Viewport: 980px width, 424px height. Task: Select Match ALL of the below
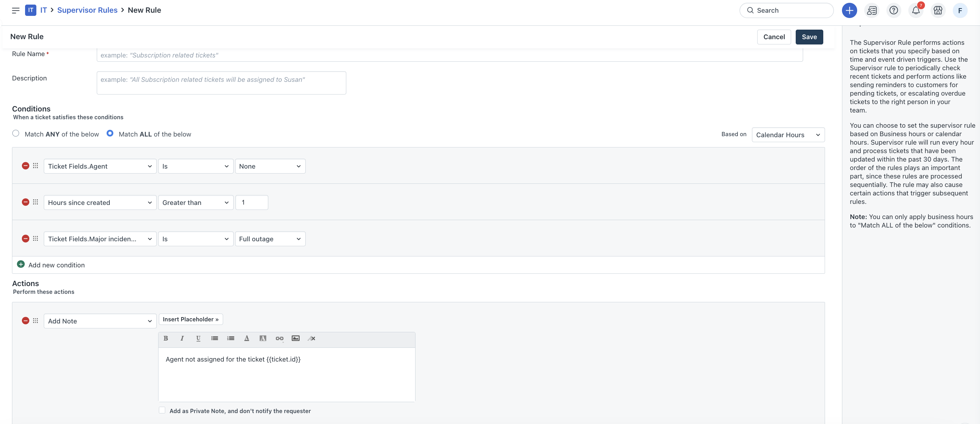(110, 133)
